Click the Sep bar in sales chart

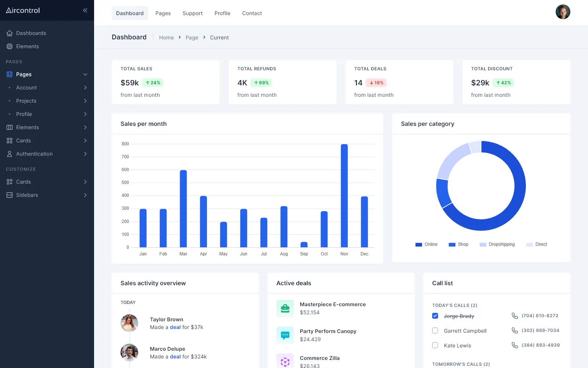[304, 245]
